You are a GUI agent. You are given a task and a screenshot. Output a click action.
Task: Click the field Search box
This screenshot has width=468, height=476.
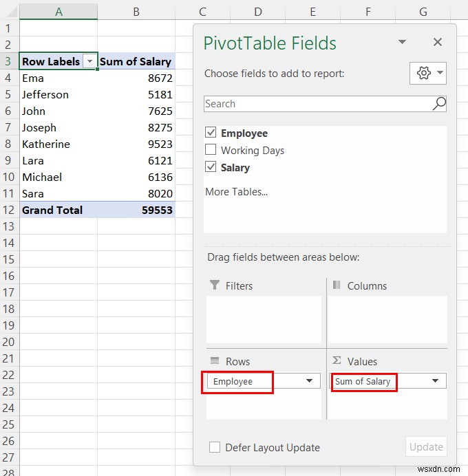[317, 104]
